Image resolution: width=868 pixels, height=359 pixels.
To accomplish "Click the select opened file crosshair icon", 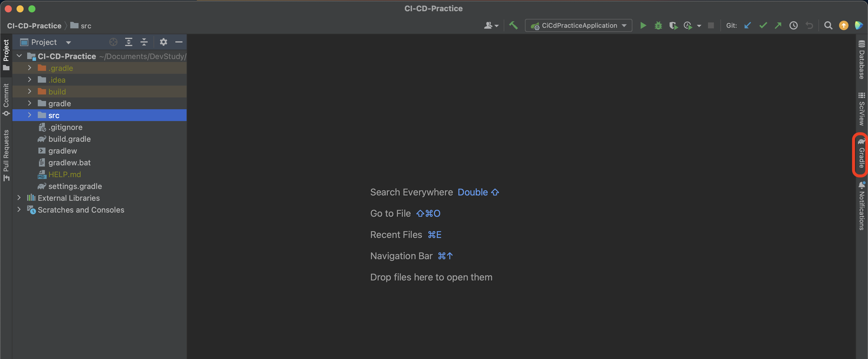I will [113, 42].
